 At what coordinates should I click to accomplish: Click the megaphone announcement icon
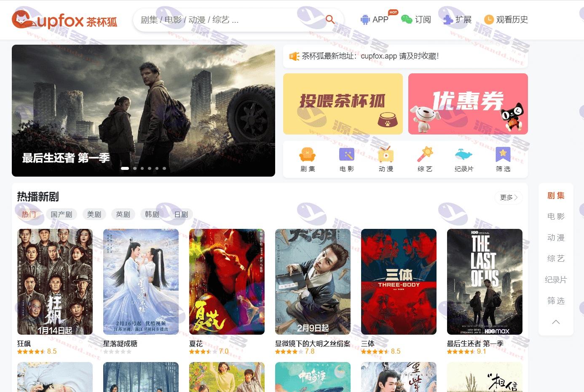pos(294,56)
